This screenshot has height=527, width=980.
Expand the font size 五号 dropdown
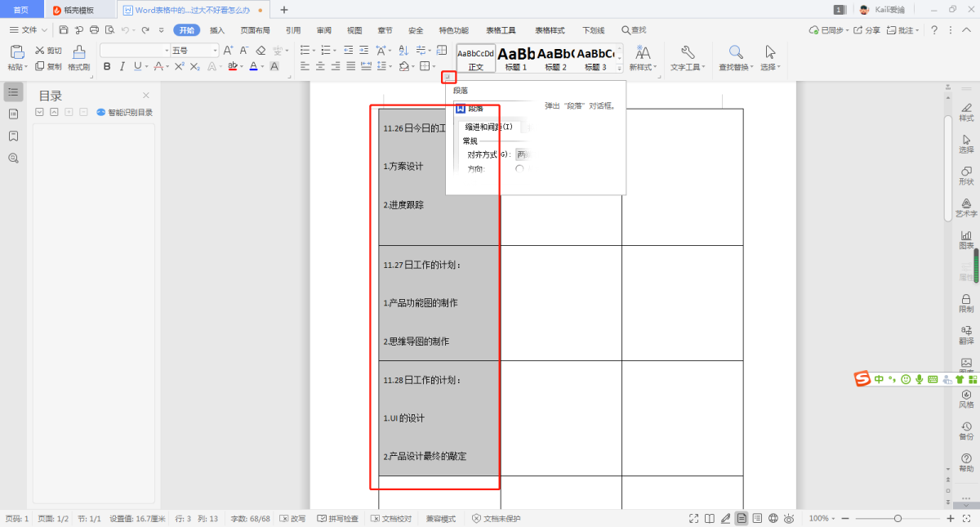click(x=216, y=51)
